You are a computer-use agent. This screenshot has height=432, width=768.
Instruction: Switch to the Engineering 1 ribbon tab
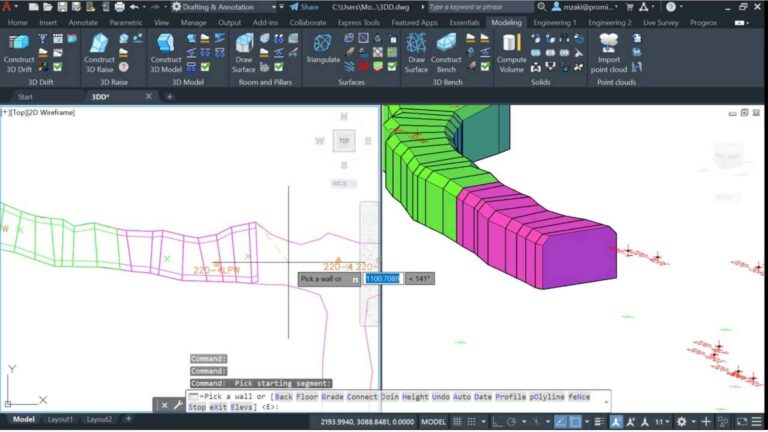click(x=554, y=22)
